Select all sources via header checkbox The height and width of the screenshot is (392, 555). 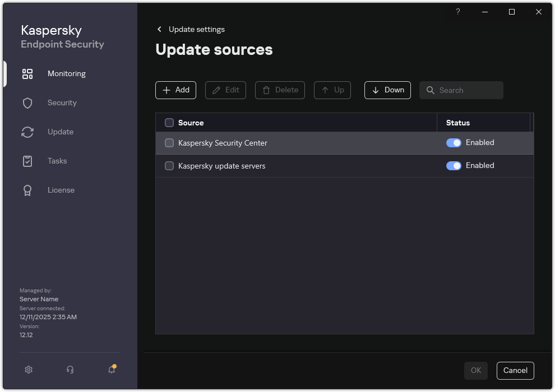point(169,122)
